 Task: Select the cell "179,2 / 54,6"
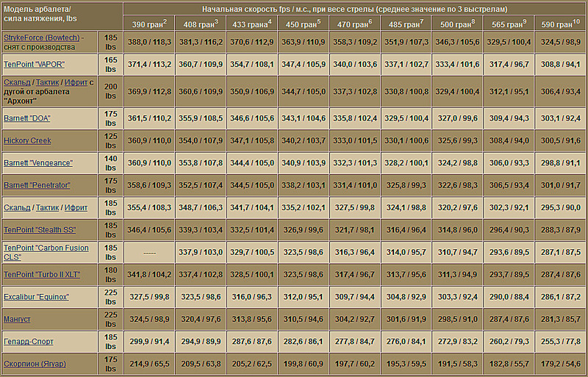(x=561, y=364)
